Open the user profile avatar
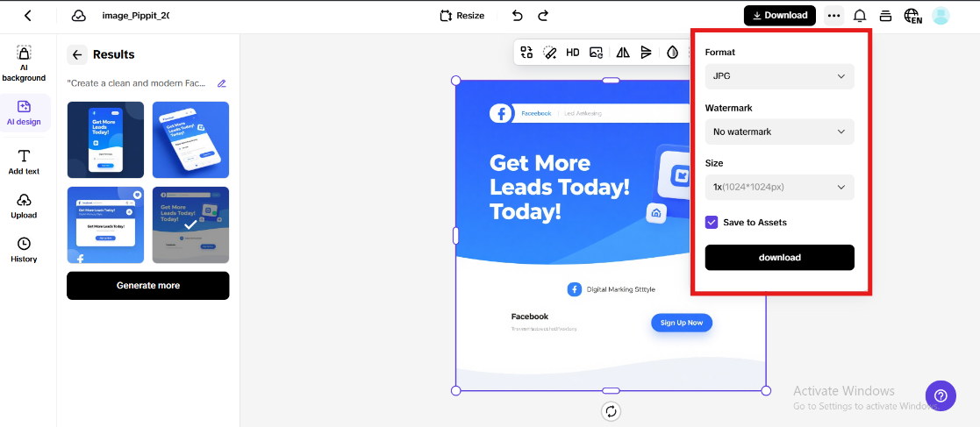 [940, 16]
